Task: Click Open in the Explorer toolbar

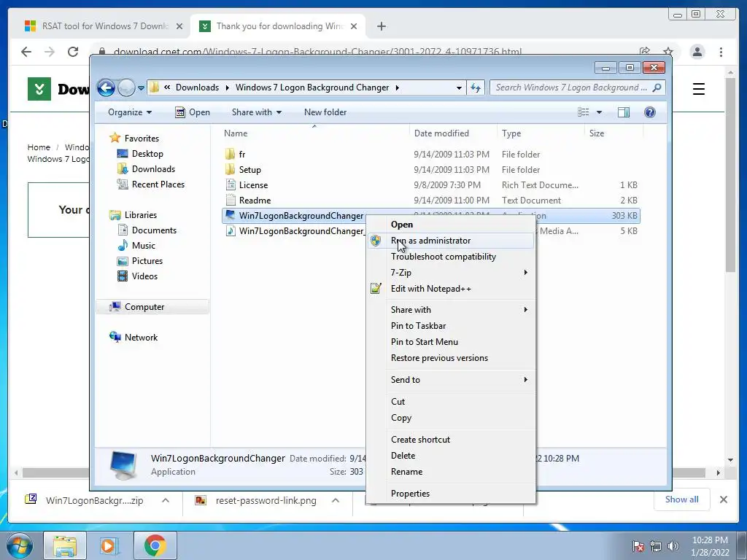Action: click(x=193, y=112)
